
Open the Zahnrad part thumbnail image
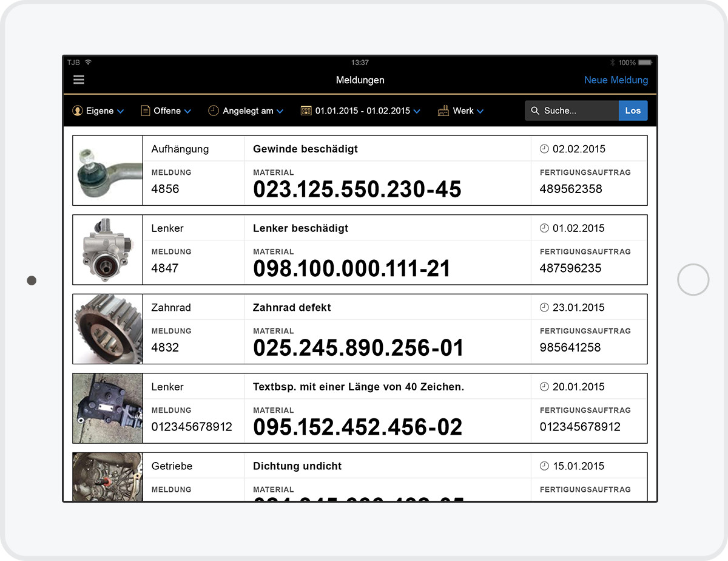(107, 328)
